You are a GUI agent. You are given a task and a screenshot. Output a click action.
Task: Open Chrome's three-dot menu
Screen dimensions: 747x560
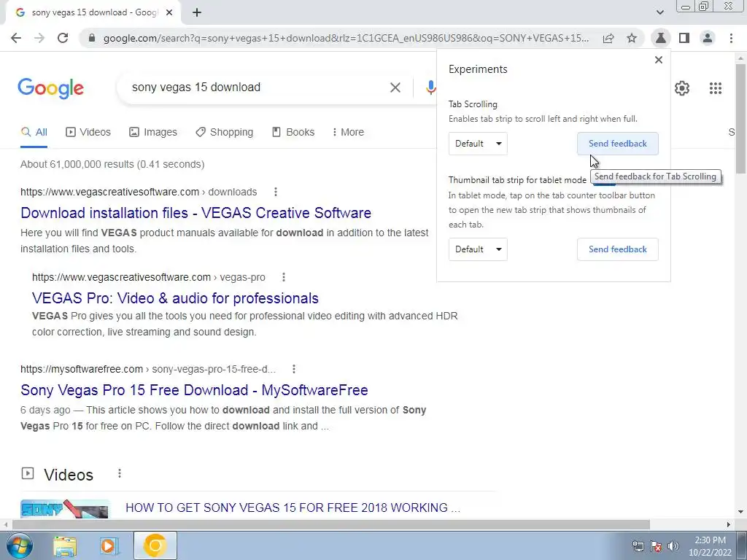click(x=731, y=38)
